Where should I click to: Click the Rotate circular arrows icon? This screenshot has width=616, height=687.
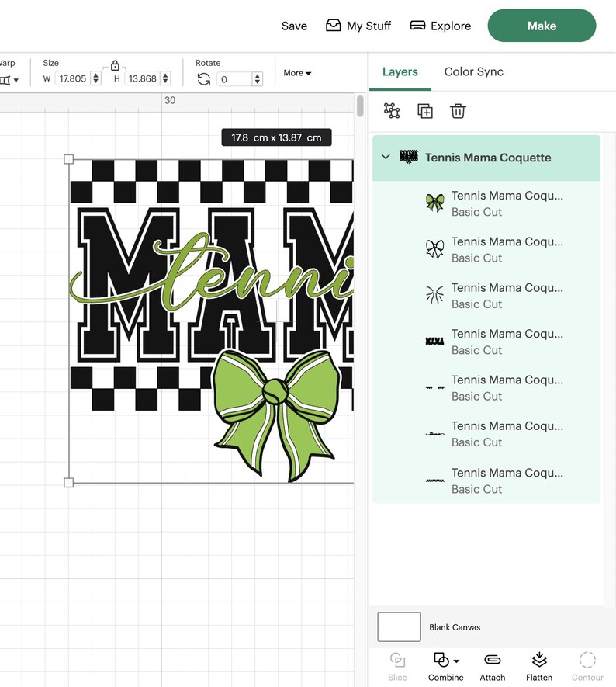(x=203, y=79)
